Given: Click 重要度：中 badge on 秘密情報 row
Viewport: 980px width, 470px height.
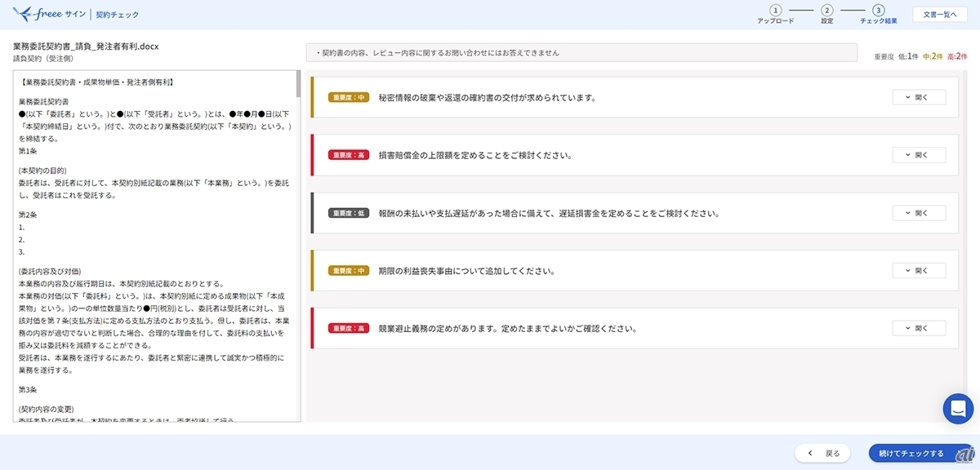Looking at the screenshot, I should click(x=348, y=98).
